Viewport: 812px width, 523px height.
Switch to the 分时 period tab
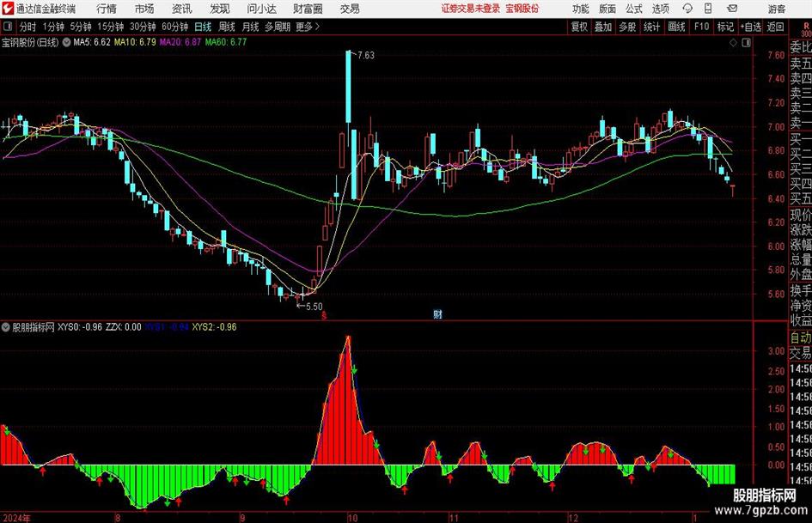[28, 27]
